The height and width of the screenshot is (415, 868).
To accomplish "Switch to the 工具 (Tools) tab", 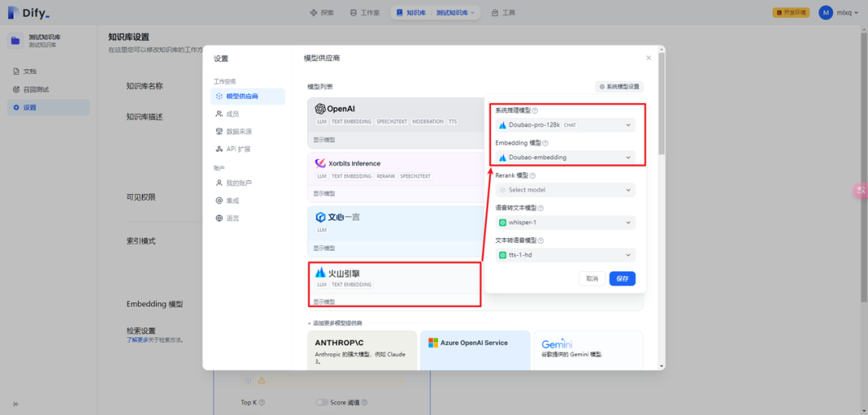I will coord(503,12).
